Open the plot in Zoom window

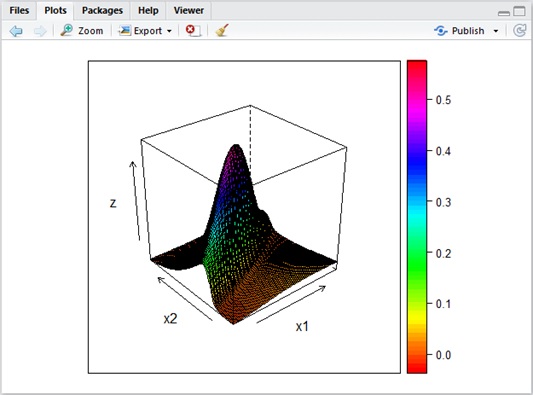(x=82, y=31)
